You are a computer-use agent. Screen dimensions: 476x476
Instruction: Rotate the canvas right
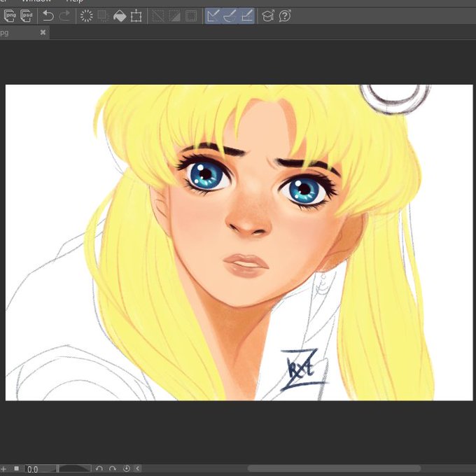(x=113, y=469)
